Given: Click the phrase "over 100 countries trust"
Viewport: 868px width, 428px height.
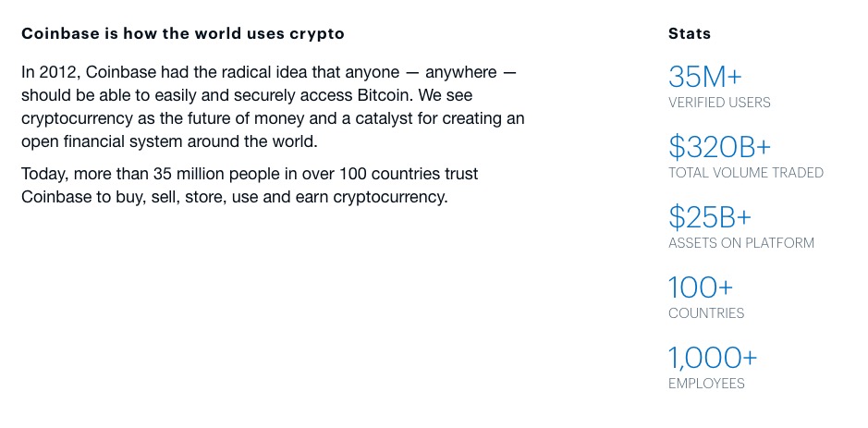Looking at the screenshot, I should pyautogui.click(x=390, y=174).
